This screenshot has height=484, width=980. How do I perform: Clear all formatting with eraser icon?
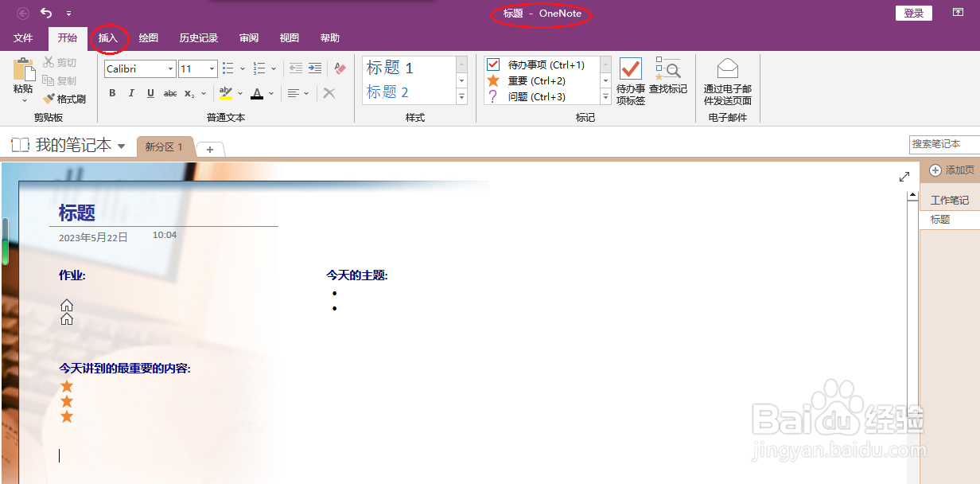340,69
